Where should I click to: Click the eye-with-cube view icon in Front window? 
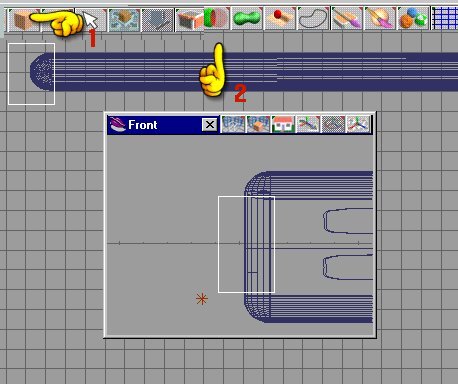tap(258, 125)
